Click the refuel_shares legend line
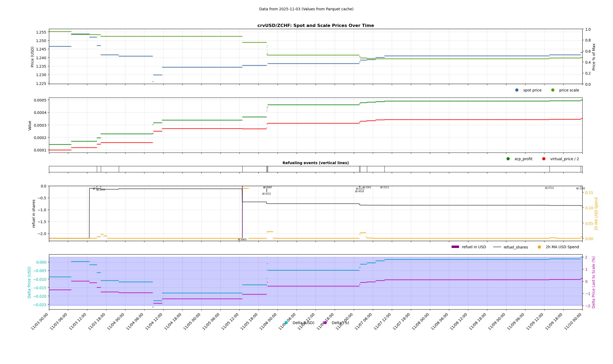613x364 pixels. tap(497, 247)
